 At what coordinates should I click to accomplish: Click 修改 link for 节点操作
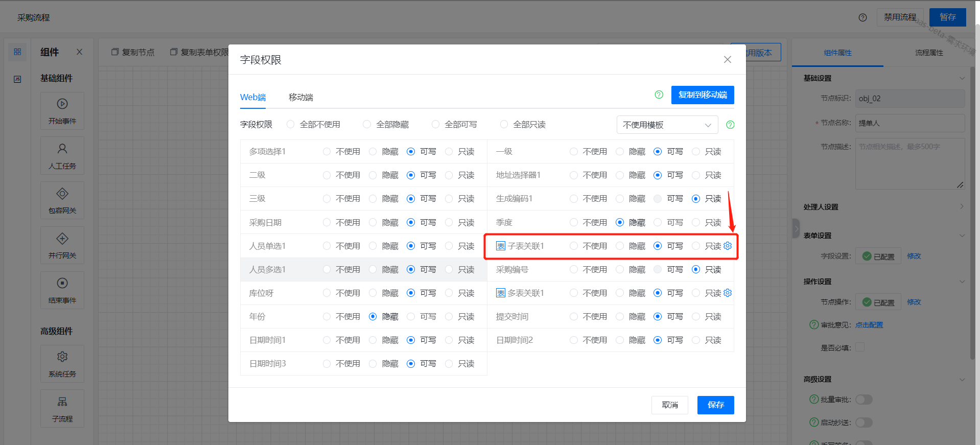point(914,302)
